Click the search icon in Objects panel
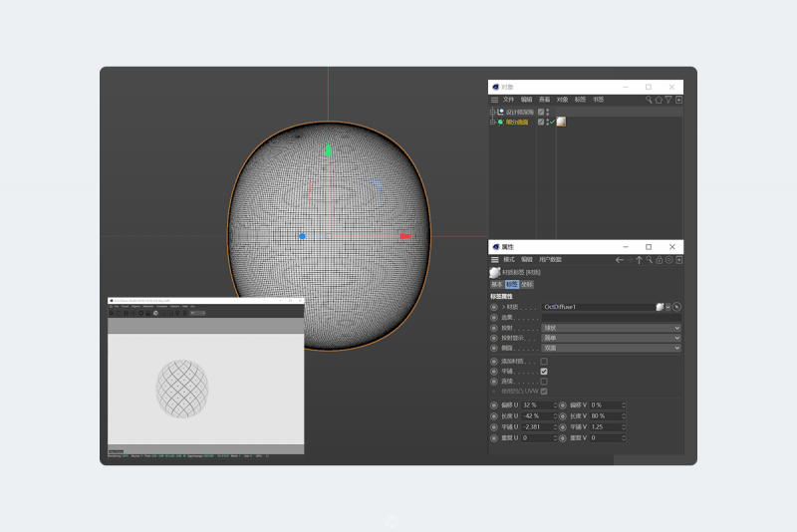This screenshot has height=532, width=797. [648, 100]
